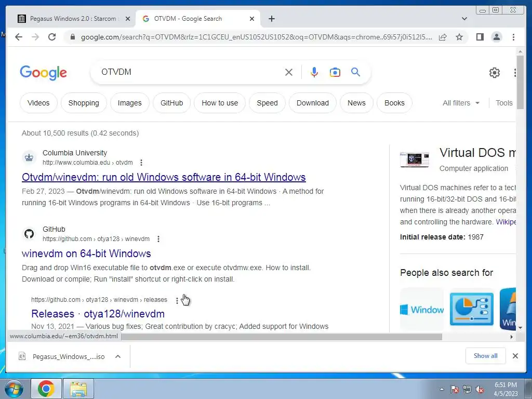Filter results by Images
Screen dimensions: 532x399
pyautogui.click(x=129, y=103)
